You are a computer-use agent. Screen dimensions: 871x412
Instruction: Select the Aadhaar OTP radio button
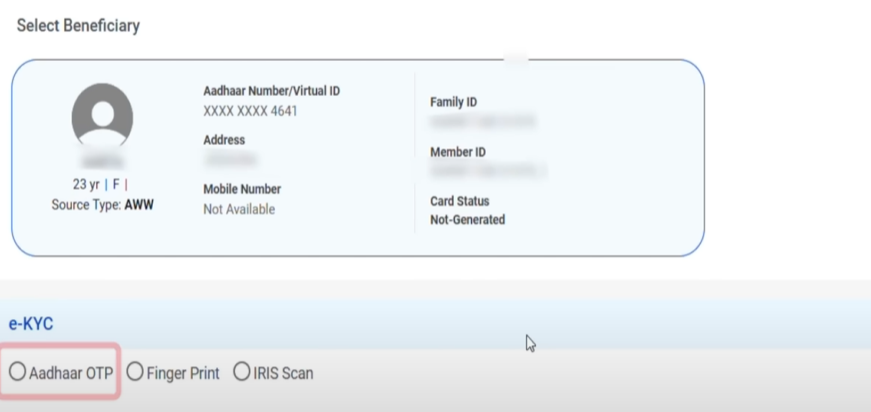(18, 371)
